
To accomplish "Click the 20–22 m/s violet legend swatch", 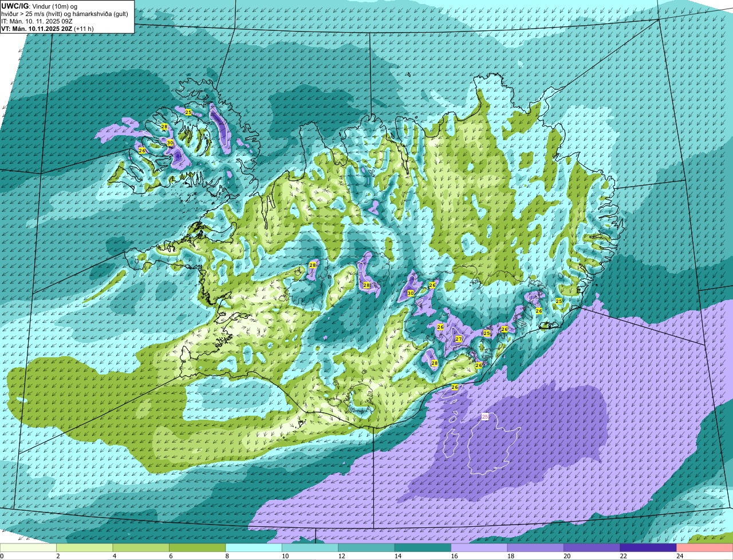I will click(593, 547).
